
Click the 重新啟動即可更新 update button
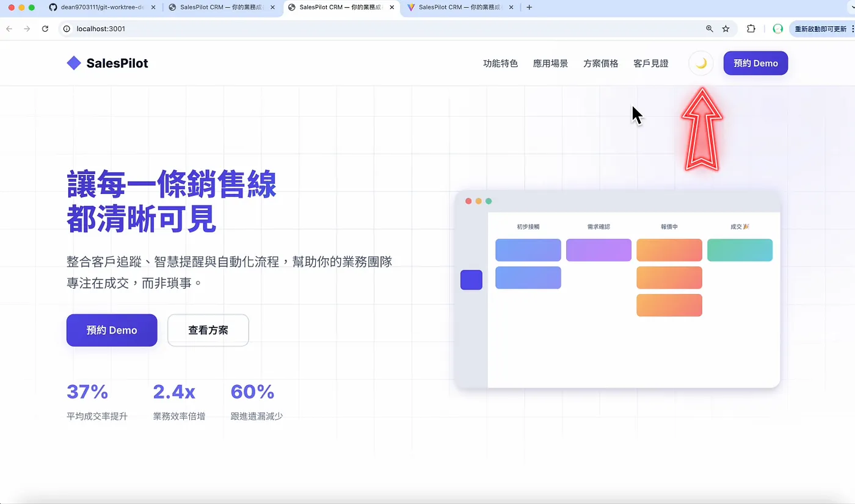click(820, 29)
